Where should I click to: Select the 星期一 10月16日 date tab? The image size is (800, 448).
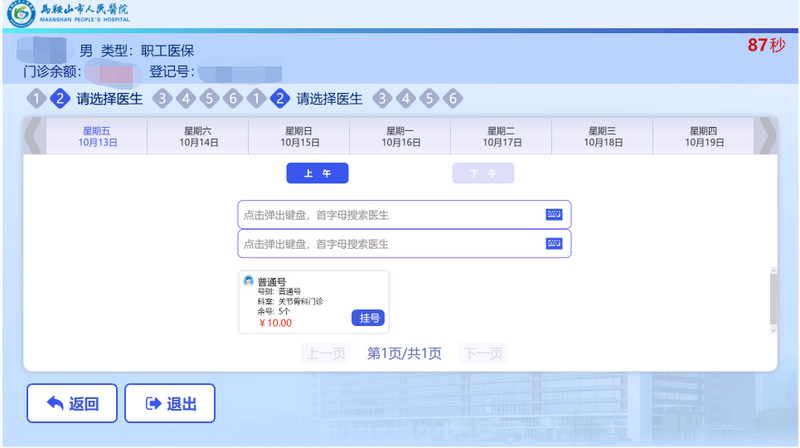click(x=400, y=136)
